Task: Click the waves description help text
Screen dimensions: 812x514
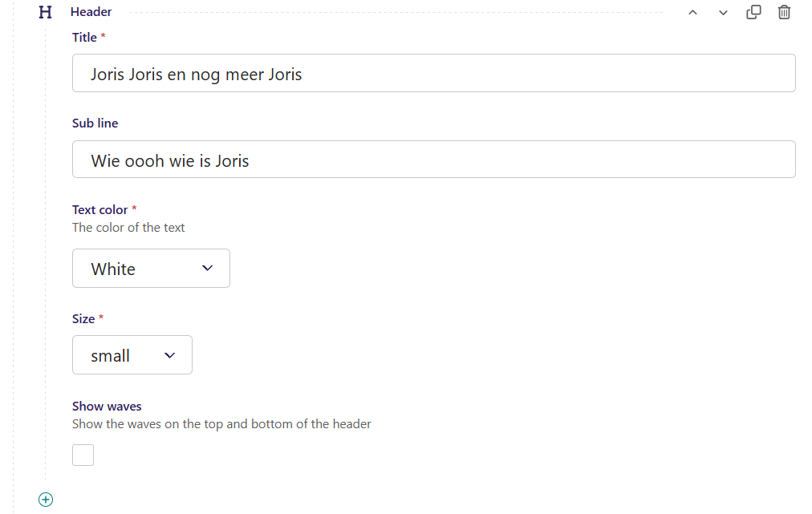Action: pyautogui.click(x=221, y=423)
